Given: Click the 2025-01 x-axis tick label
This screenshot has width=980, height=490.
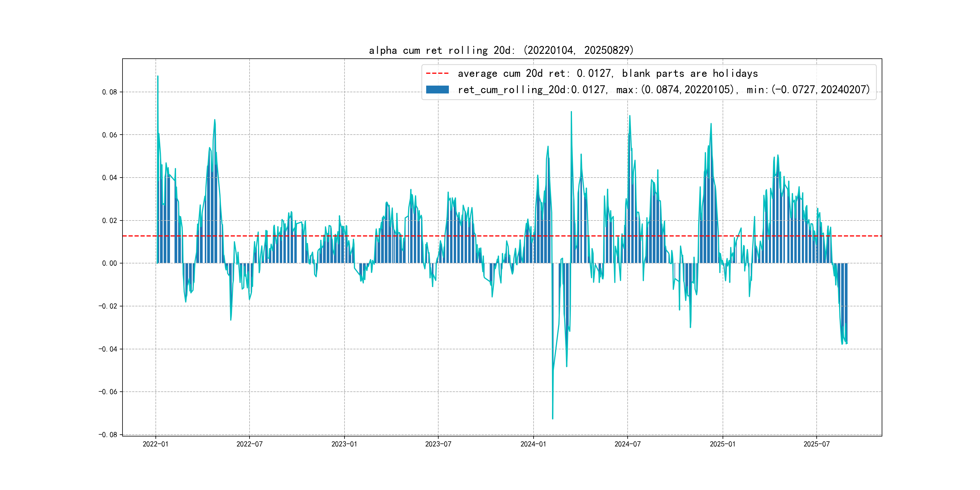Looking at the screenshot, I should pos(722,444).
